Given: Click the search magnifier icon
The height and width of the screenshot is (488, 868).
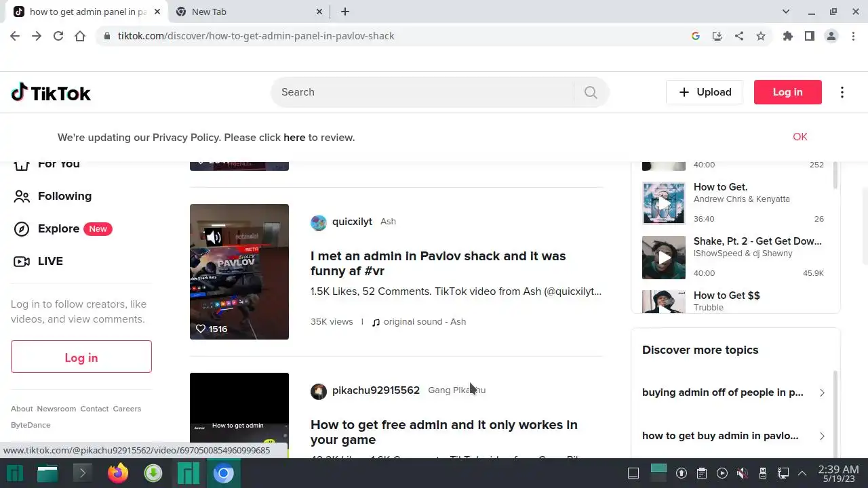Looking at the screenshot, I should point(591,92).
